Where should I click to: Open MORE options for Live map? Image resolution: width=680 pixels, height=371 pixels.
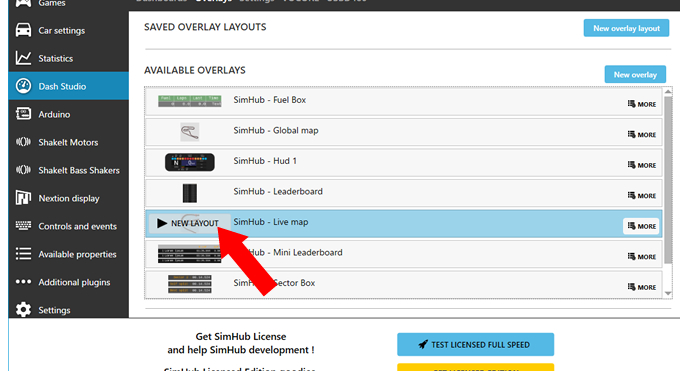641,226
